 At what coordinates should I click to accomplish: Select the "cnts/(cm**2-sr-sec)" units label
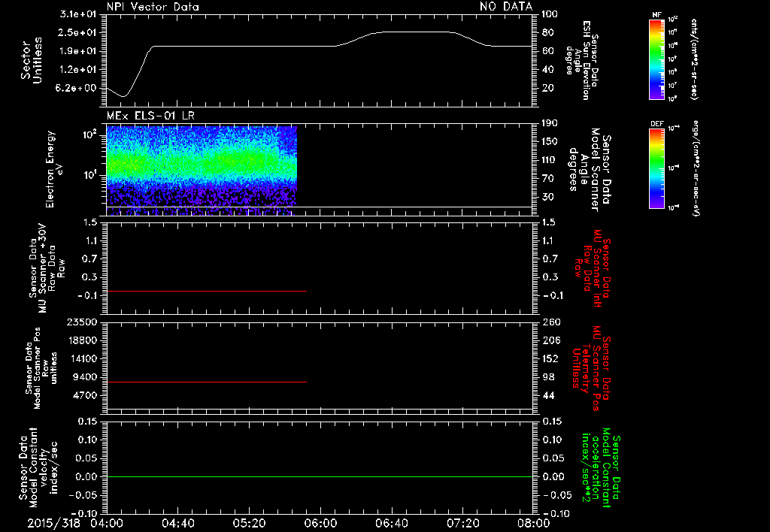(x=694, y=59)
